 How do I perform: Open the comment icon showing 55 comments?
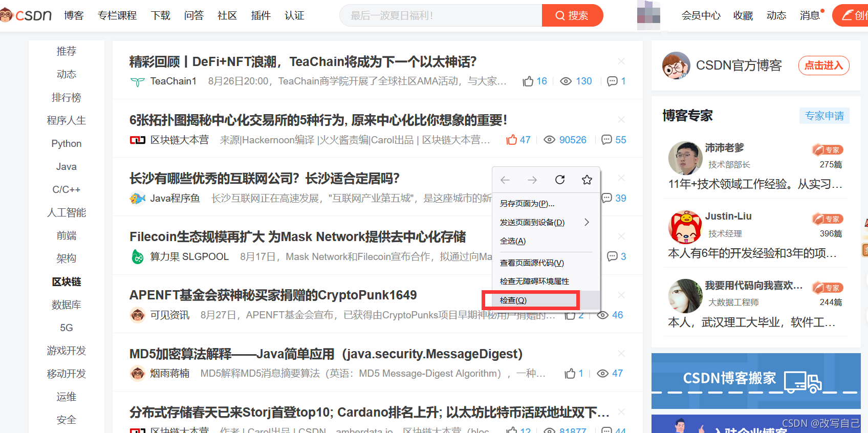coord(606,140)
